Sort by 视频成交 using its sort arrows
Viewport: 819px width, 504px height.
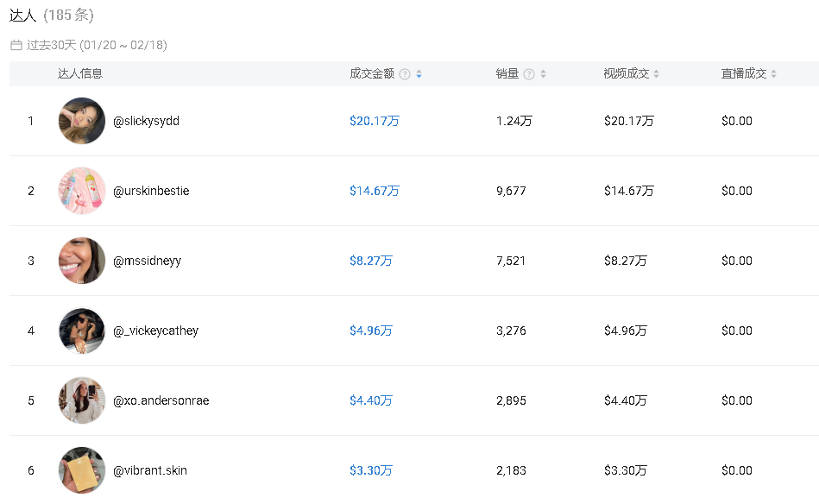coord(657,74)
